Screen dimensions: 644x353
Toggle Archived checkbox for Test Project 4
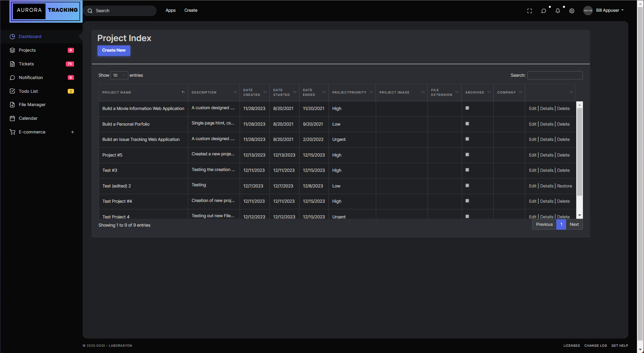pos(467,216)
